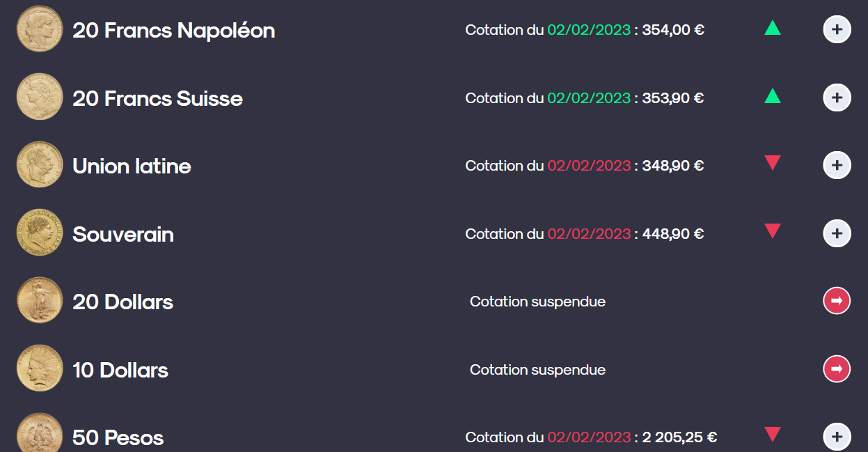Click the 20 Francs Suisse title
This screenshot has height=452, width=868.
(157, 98)
